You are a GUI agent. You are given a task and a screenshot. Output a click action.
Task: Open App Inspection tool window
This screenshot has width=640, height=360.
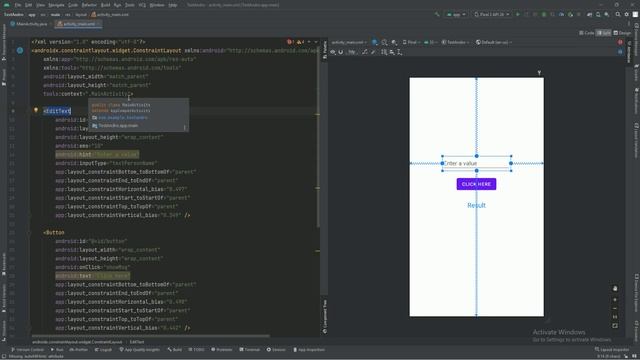pos(309,349)
